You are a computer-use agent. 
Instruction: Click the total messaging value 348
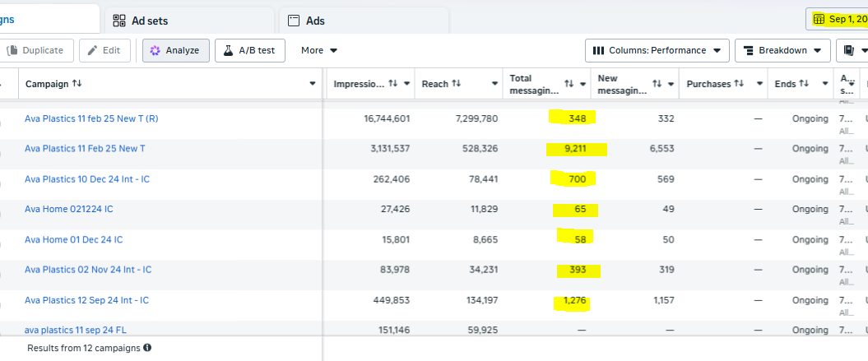click(x=578, y=118)
